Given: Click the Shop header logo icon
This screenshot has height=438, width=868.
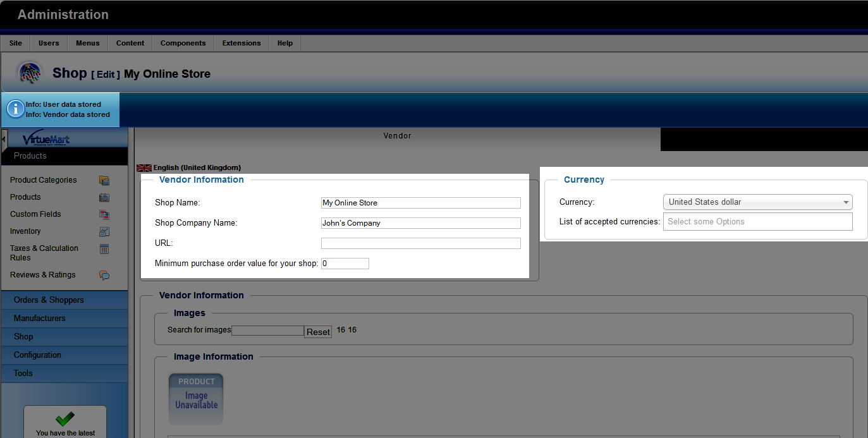Looking at the screenshot, I should (x=30, y=73).
